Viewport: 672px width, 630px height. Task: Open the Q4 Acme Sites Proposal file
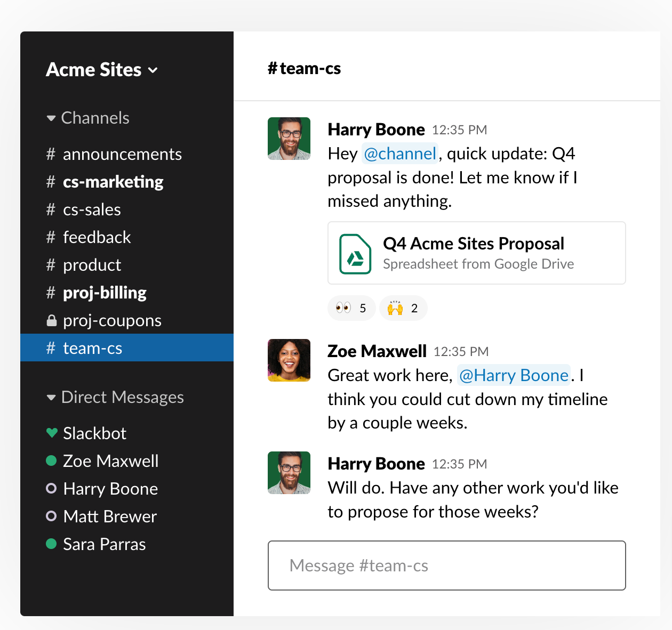474,244
